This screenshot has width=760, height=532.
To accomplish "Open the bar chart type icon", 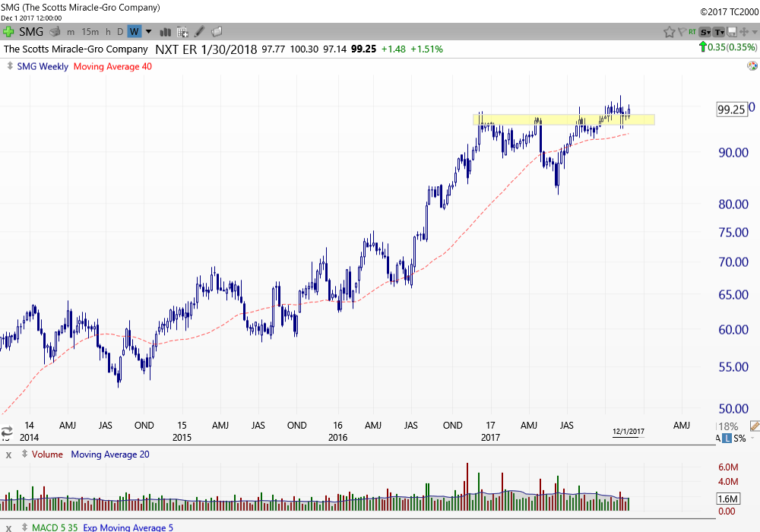I will (165, 31).
